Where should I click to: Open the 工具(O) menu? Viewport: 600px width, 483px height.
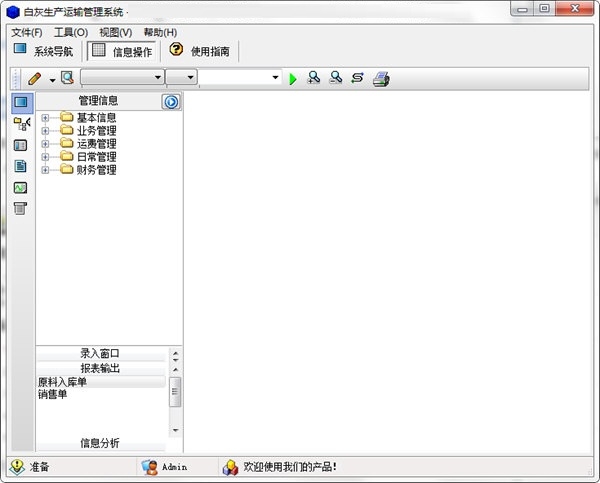click(71, 33)
